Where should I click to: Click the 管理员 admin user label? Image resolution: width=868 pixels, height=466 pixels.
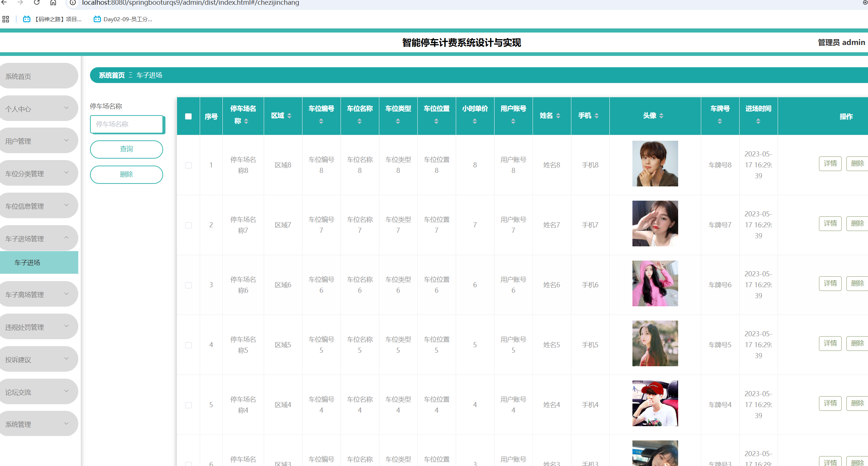[x=841, y=42]
